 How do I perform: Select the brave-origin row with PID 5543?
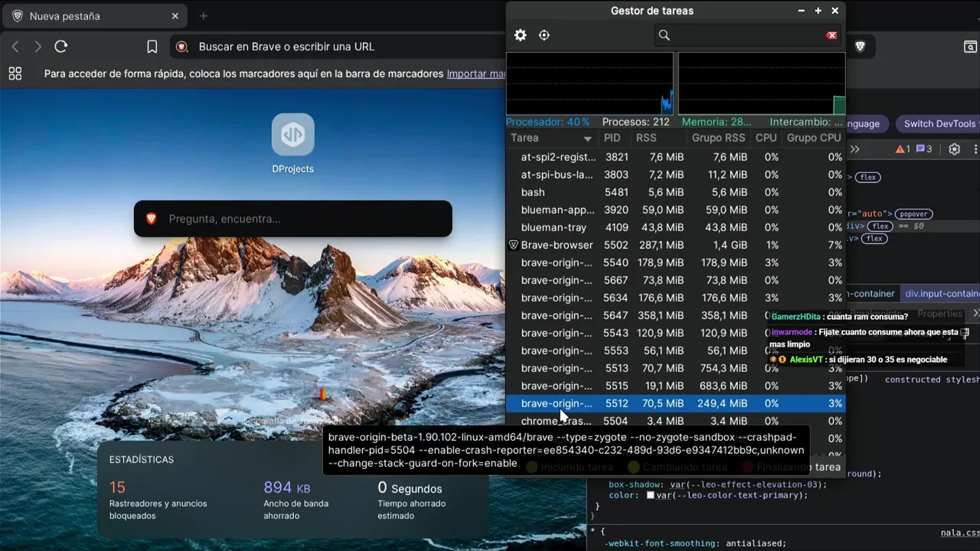pyautogui.click(x=676, y=333)
